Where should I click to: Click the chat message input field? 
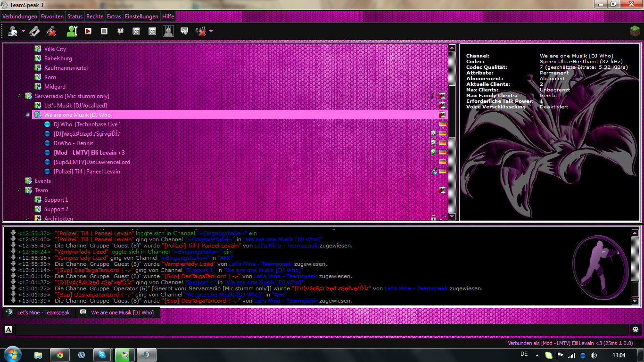pyautogui.click(x=321, y=329)
